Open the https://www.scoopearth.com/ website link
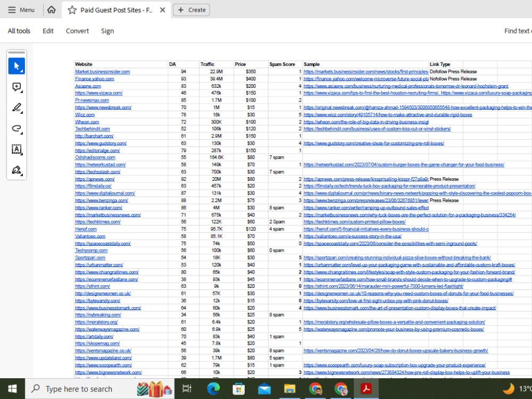The height and width of the screenshot is (399, 532). (x=104, y=365)
